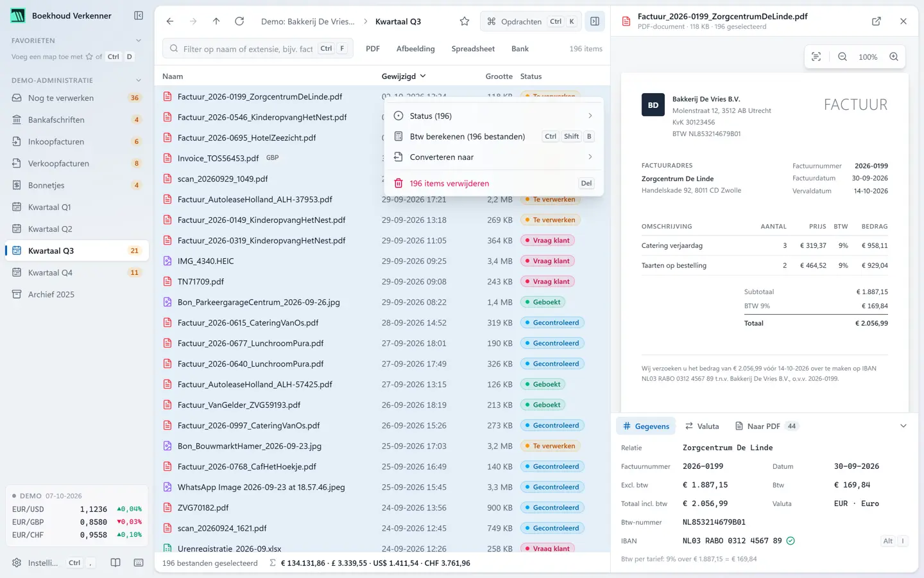Select 196 items verwijderen

click(493, 183)
